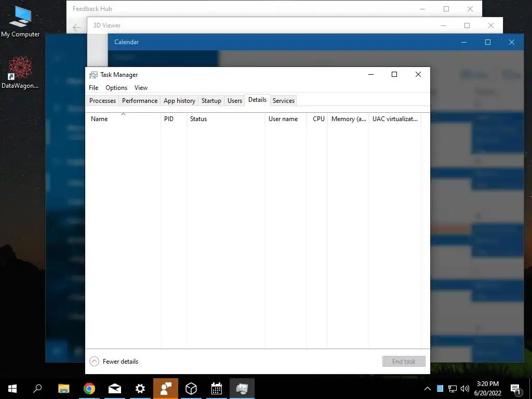Minimize the Calendar window
Image resolution: width=532 pixels, height=399 pixels.
point(464,42)
